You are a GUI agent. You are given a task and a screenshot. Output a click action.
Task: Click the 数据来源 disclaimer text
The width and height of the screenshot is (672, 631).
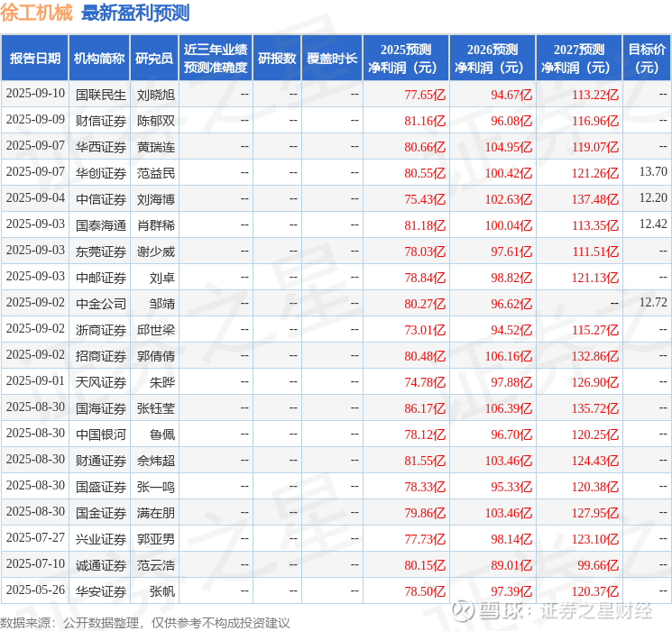click(x=145, y=623)
